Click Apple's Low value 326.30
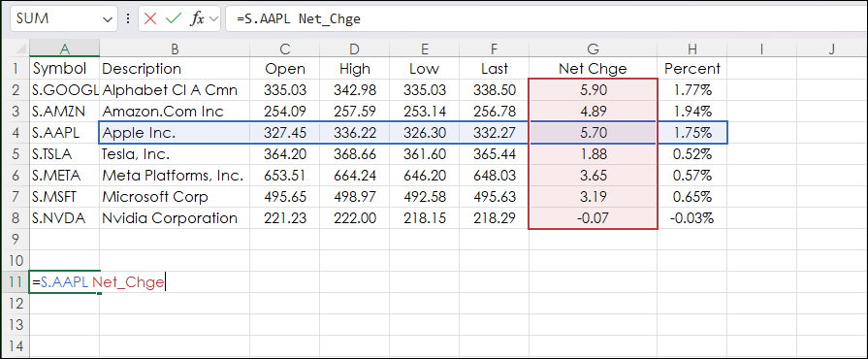This screenshot has width=868, height=359. click(x=424, y=133)
